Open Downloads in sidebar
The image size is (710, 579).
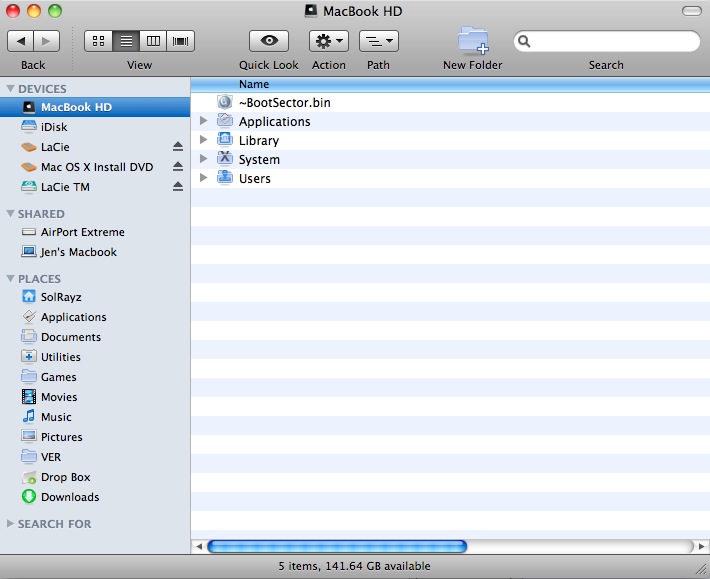click(95, 497)
